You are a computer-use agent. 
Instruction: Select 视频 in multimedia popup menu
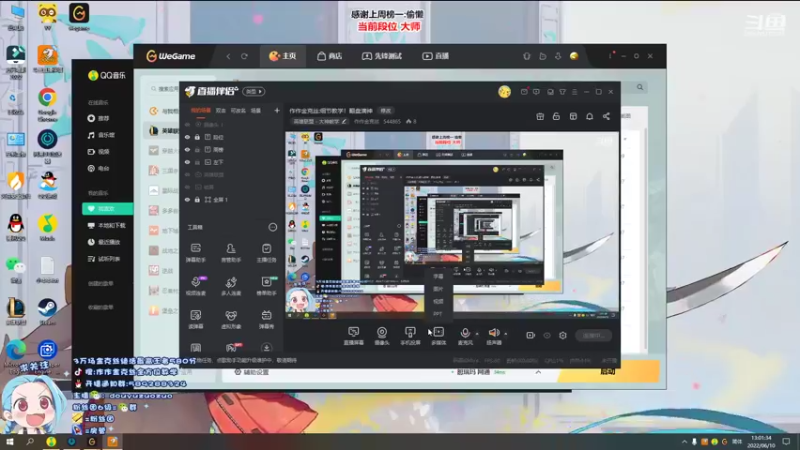coord(438,301)
